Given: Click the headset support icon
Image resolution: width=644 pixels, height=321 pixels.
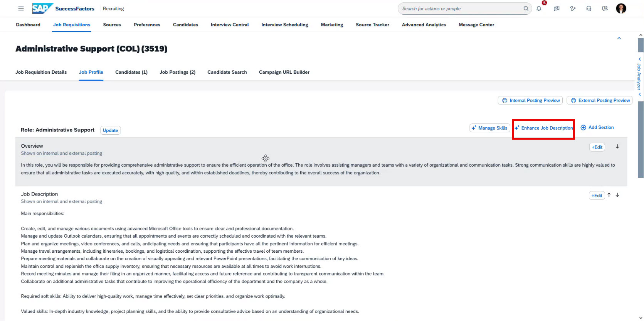Looking at the screenshot, I should coord(589,8).
